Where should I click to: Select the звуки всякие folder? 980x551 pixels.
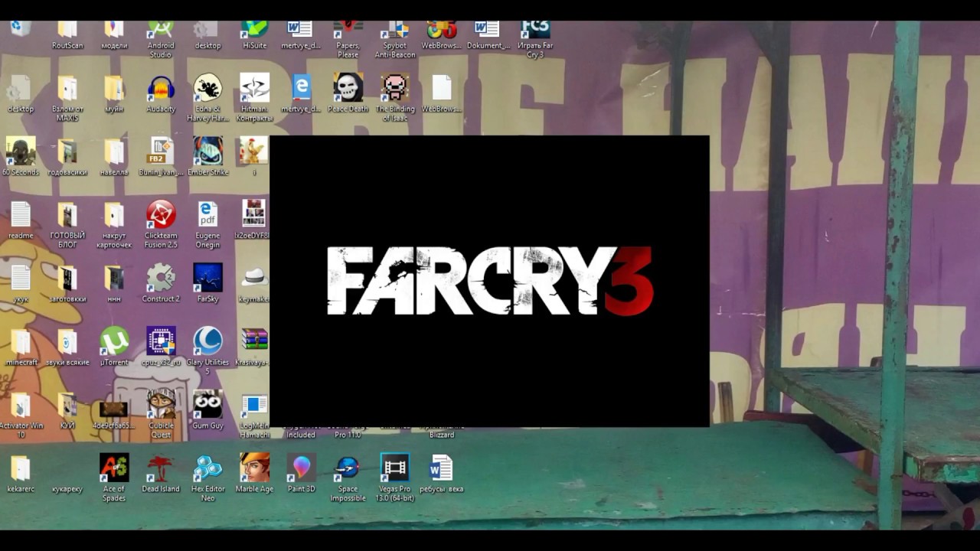[67, 347]
